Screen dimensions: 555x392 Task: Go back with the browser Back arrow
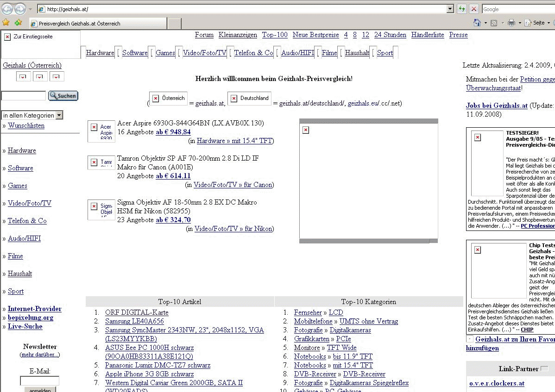[x=7, y=8]
